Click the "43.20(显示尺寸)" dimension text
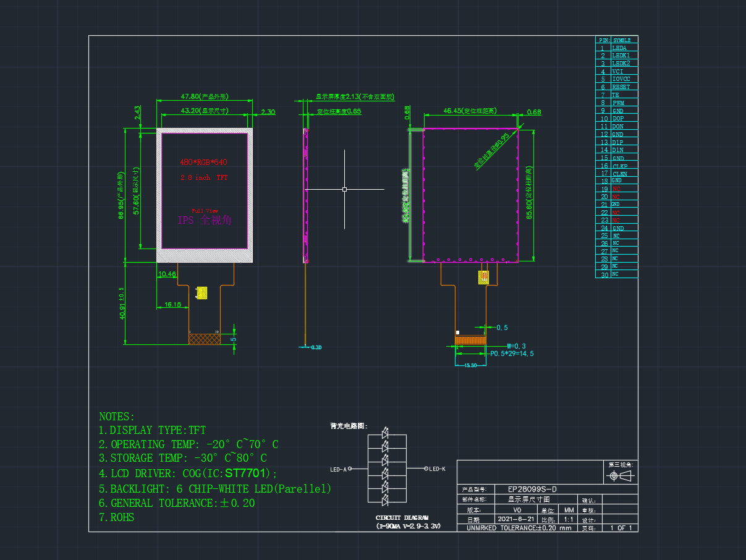The height and width of the screenshot is (560, 746). pyautogui.click(x=205, y=111)
